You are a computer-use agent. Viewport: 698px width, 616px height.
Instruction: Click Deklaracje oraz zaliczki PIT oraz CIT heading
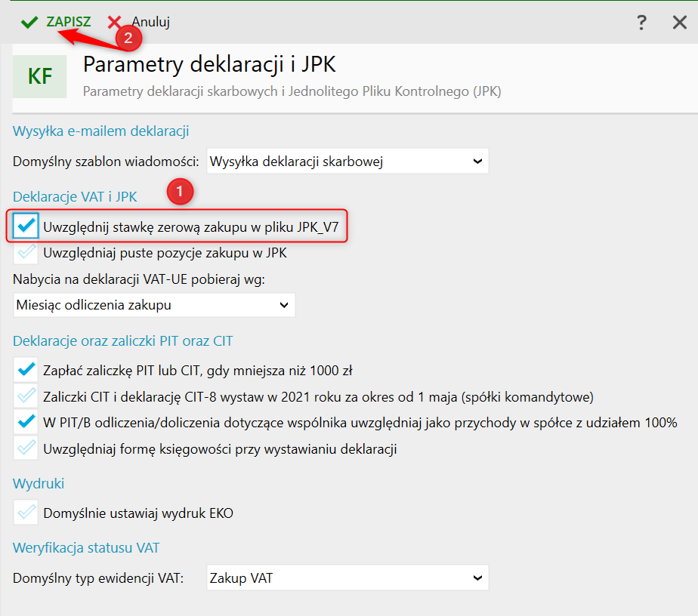pos(122,341)
